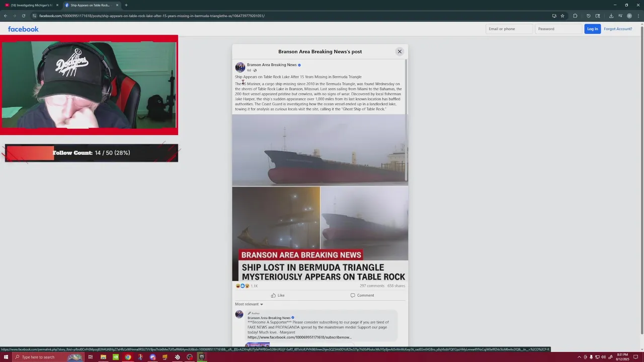Click the Comment button
The width and height of the screenshot is (644, 362).
coord(362,295)
